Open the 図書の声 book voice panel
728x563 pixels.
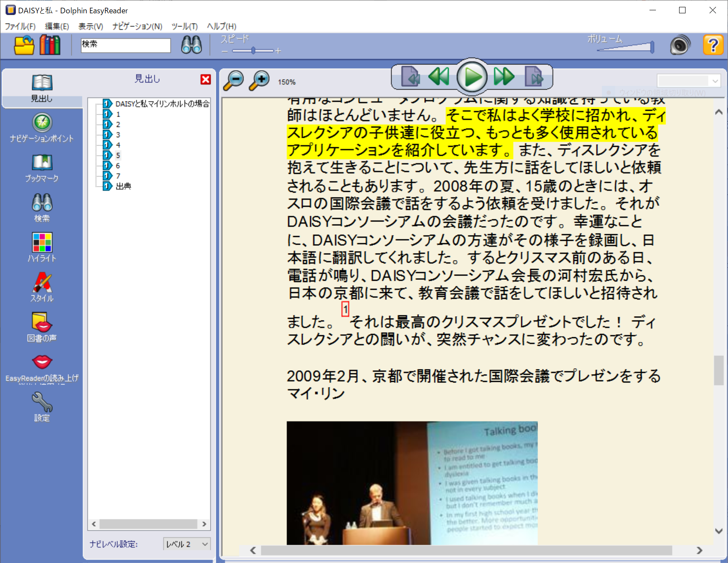point(42,327)
